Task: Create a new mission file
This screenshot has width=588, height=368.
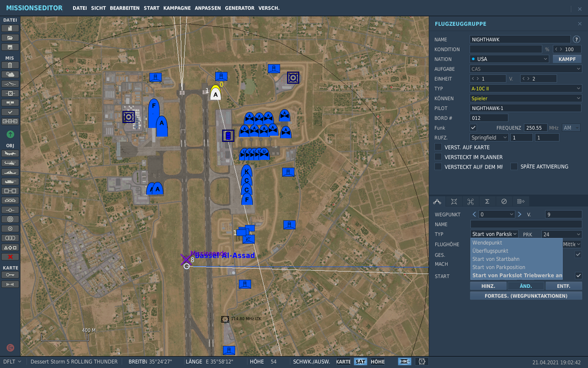Action: [10, 28]
